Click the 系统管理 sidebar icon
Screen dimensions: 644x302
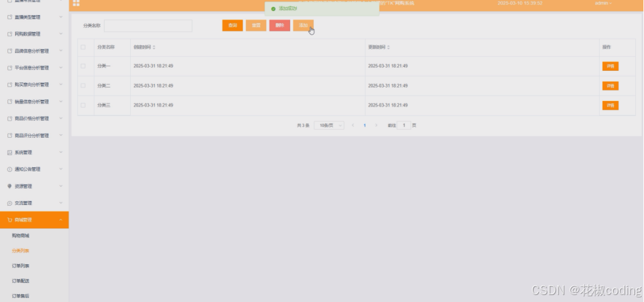10,153
